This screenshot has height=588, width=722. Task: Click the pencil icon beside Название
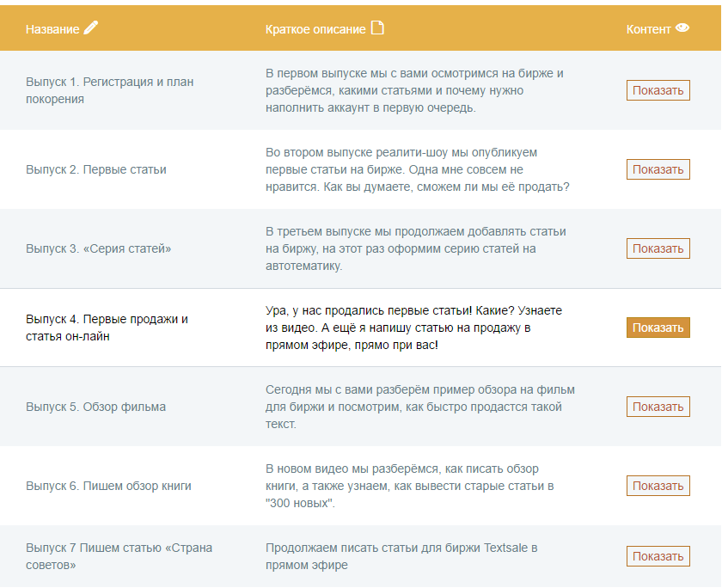tap(91, 28)
